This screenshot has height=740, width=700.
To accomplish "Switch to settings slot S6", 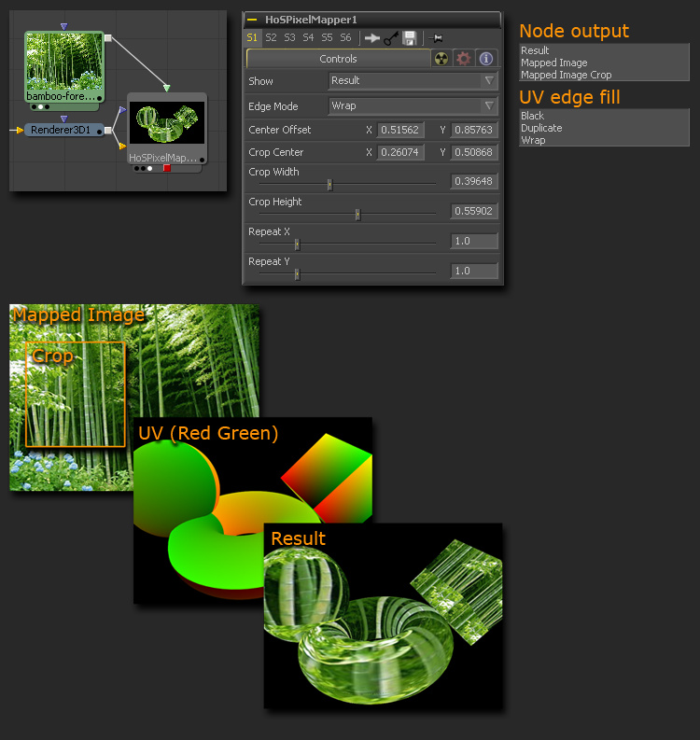I will pos(346,37).
